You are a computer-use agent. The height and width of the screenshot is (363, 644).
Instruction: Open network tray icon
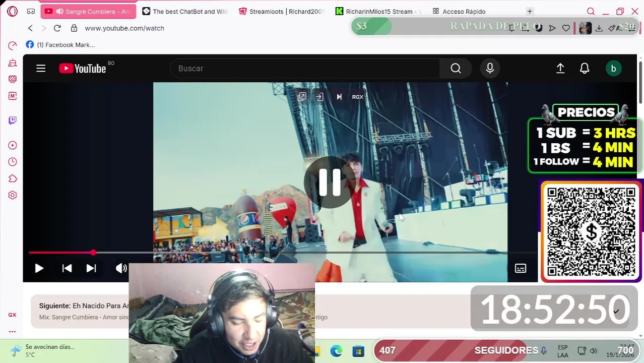coord(582,351)
